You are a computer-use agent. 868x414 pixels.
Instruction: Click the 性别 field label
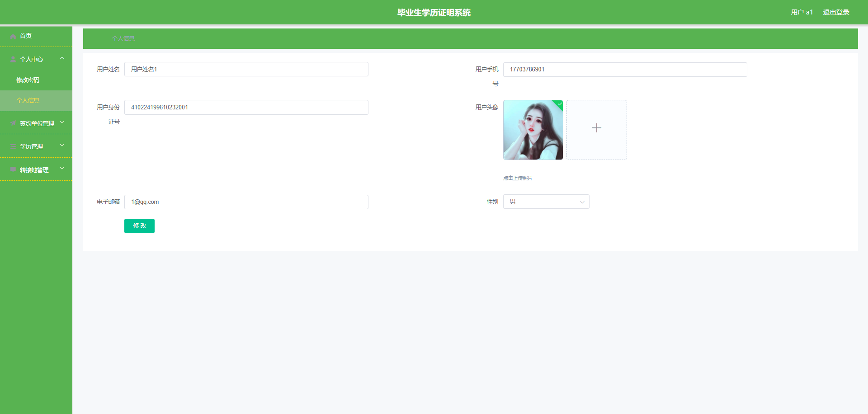click(493, 202)
